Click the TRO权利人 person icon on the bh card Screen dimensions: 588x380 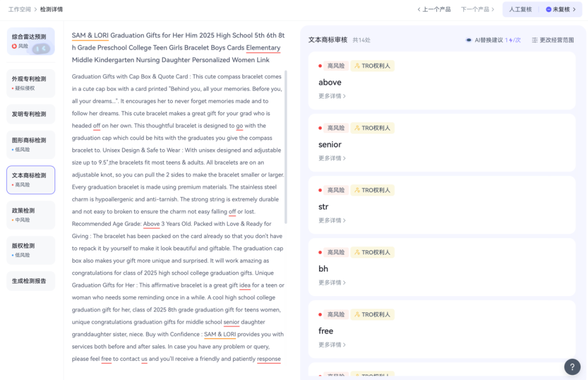(357, 253)
